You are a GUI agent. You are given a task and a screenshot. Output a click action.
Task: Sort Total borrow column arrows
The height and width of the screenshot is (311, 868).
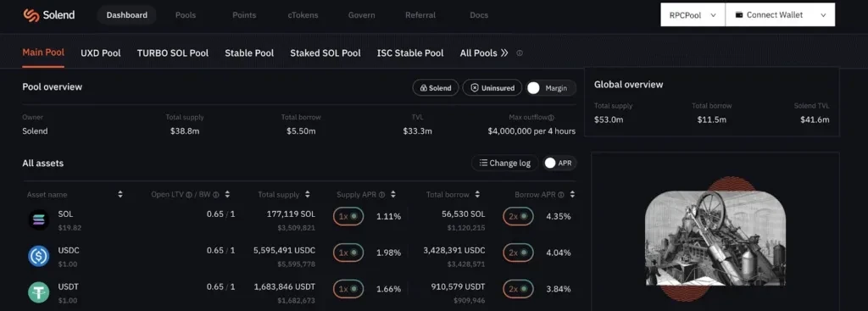[477, 195]
